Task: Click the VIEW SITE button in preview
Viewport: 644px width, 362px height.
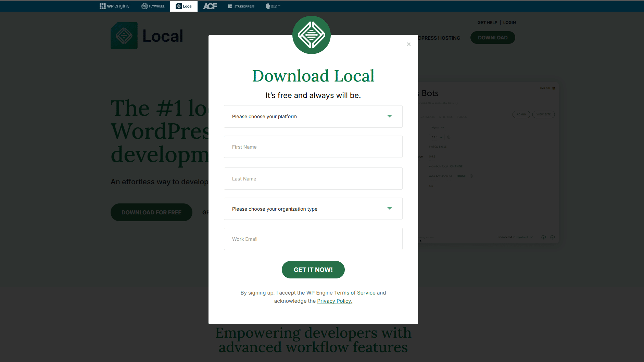Action: pos(543,114)
